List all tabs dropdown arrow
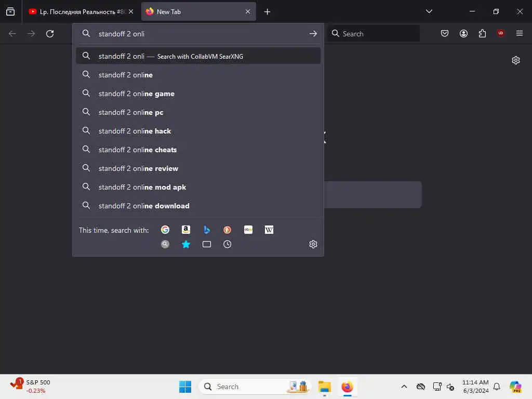532x399 pixels. coord(429,11)
